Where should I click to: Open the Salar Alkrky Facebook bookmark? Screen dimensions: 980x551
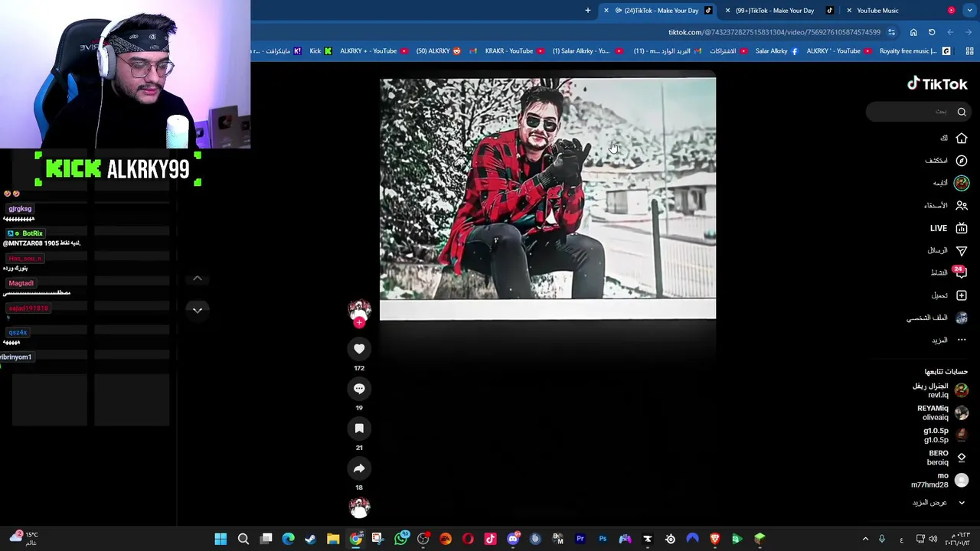[x=776, y=51]
